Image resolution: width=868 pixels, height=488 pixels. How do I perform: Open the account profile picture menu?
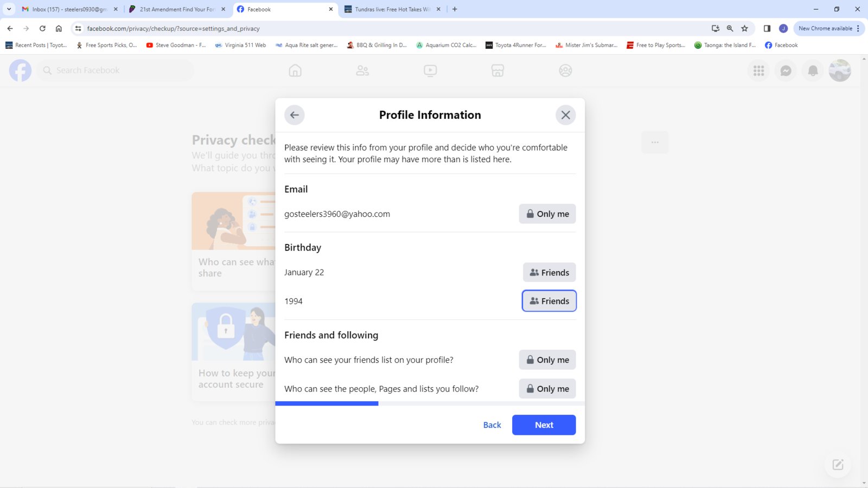(840, 70)
